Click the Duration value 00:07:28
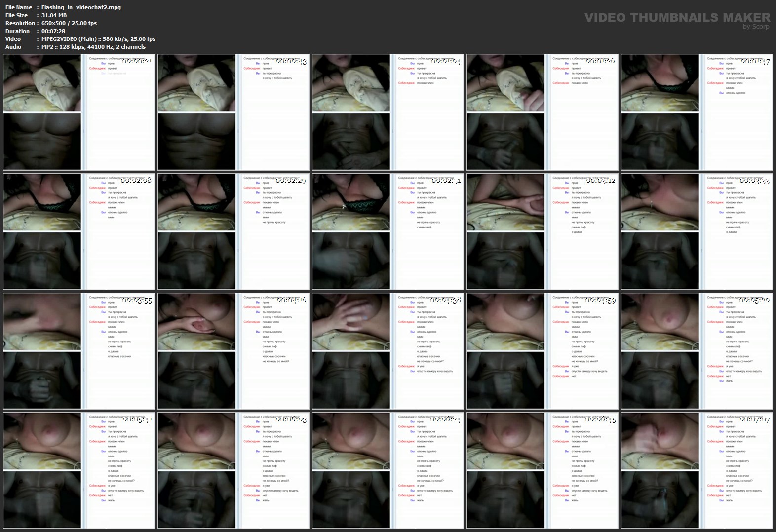 click(53, 31)
